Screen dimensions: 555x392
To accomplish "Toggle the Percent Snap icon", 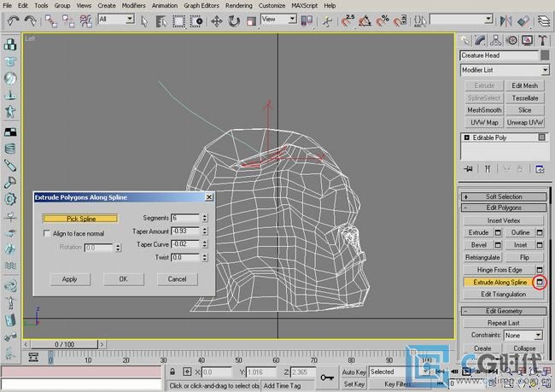I will (x=383, y=21).
